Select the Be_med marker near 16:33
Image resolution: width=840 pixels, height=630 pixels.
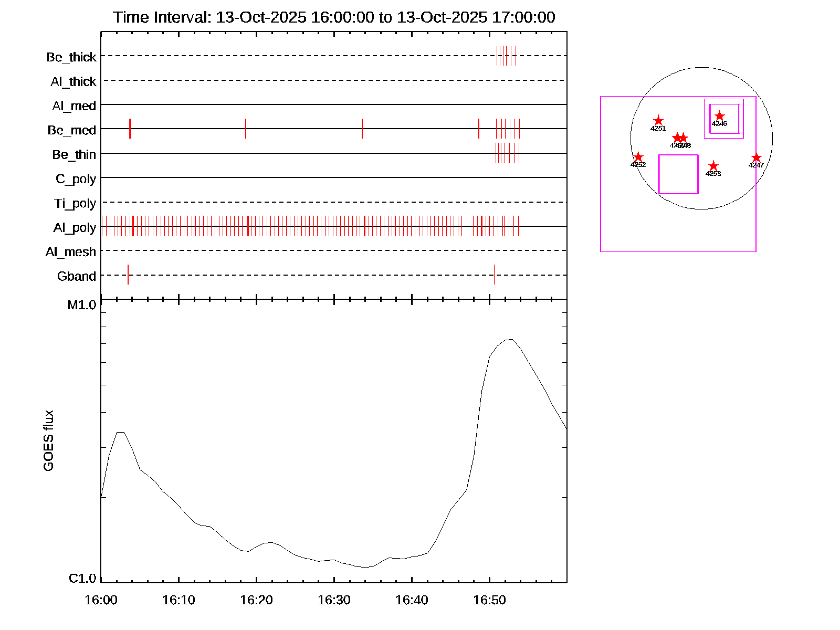pos(362,129)
